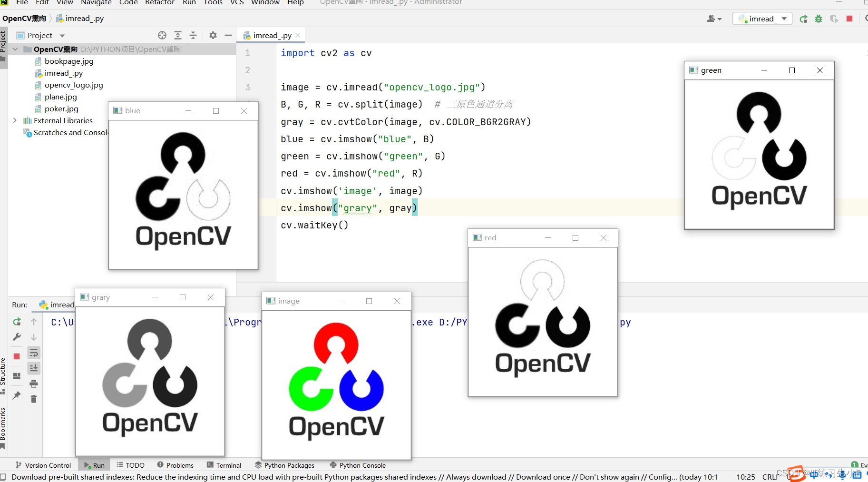
Task: Open the Refactor menu
Action: tap(159, 2)
